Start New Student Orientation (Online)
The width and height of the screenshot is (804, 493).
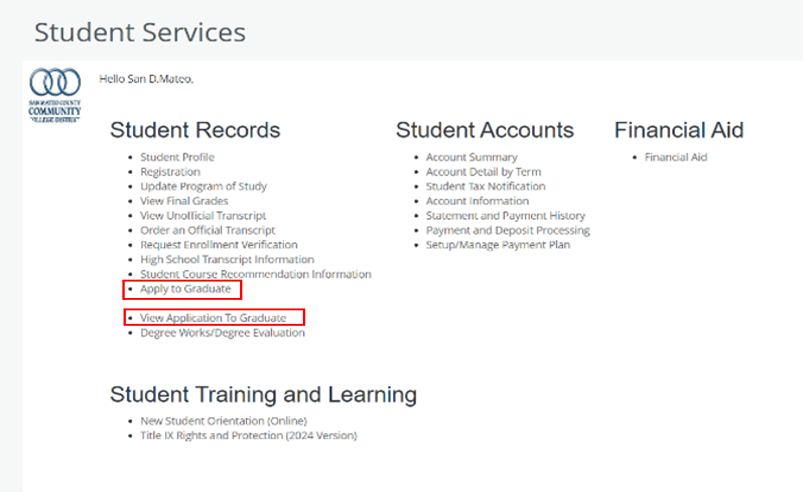coord(223,421)
